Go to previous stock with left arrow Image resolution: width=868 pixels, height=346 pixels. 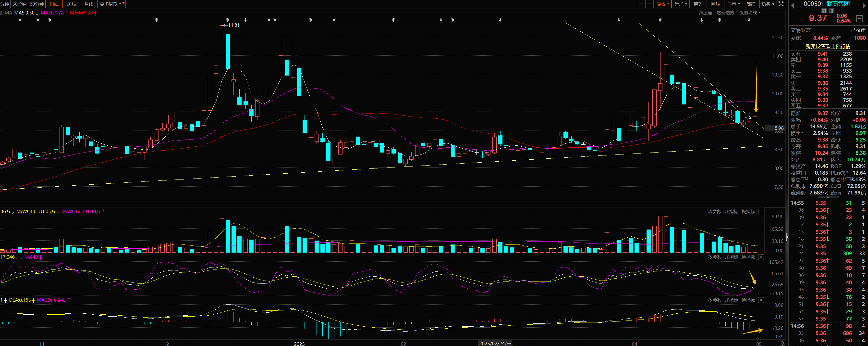coord(793,5)
